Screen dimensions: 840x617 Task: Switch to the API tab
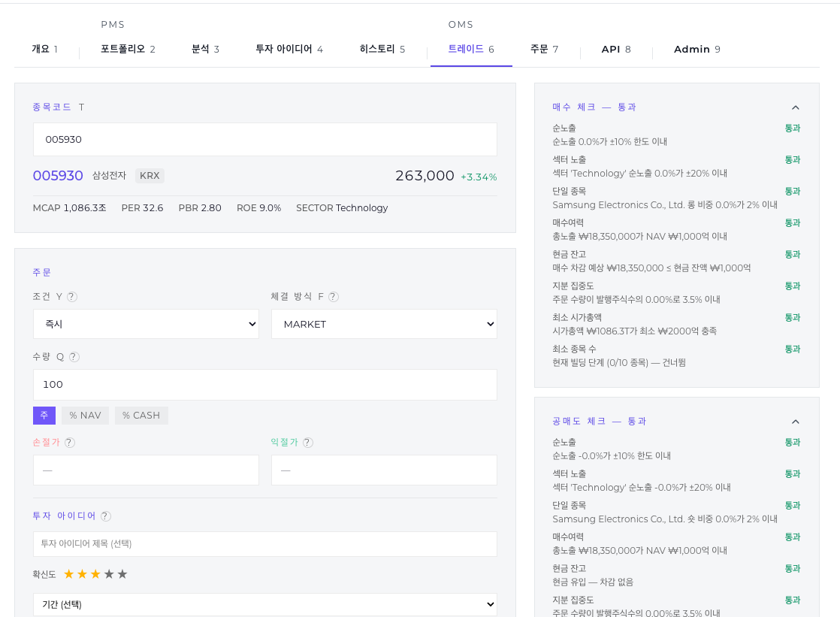click(x=616, y=50)
